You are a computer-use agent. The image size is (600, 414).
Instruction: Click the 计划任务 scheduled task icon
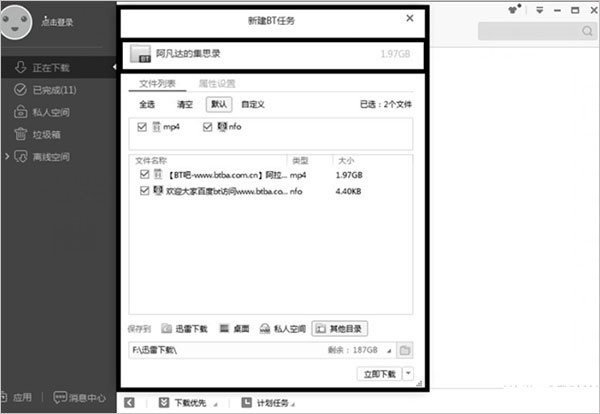pos(246,403)
